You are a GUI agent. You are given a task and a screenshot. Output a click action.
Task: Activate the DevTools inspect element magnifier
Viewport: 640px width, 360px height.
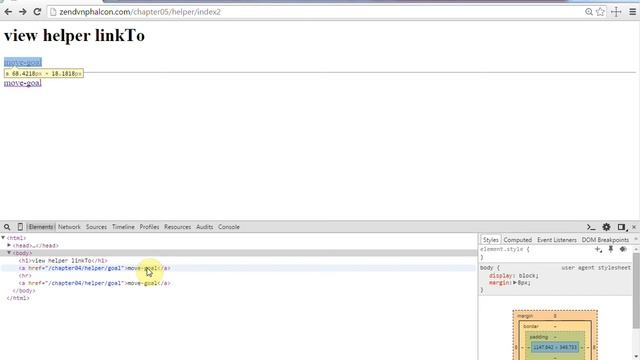tap(7, 227)
